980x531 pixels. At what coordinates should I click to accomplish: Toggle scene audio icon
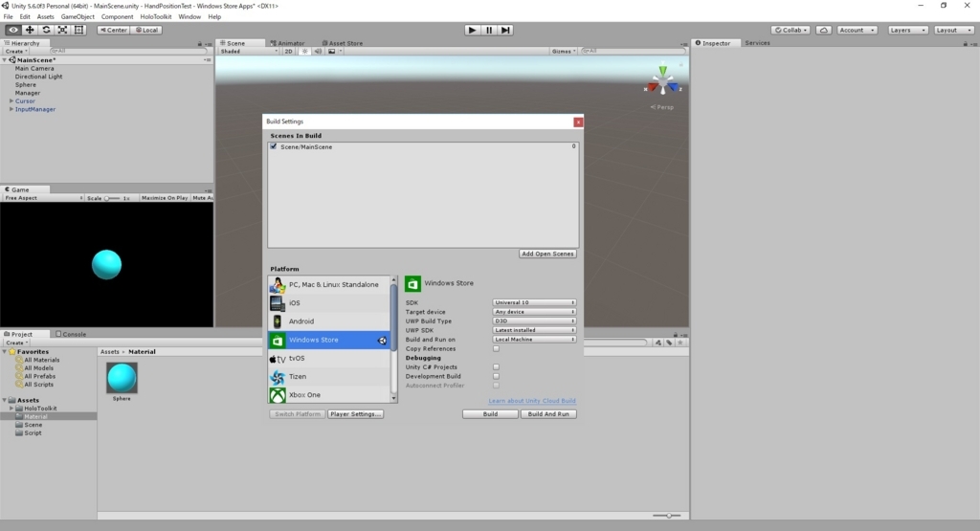(318, 52)
